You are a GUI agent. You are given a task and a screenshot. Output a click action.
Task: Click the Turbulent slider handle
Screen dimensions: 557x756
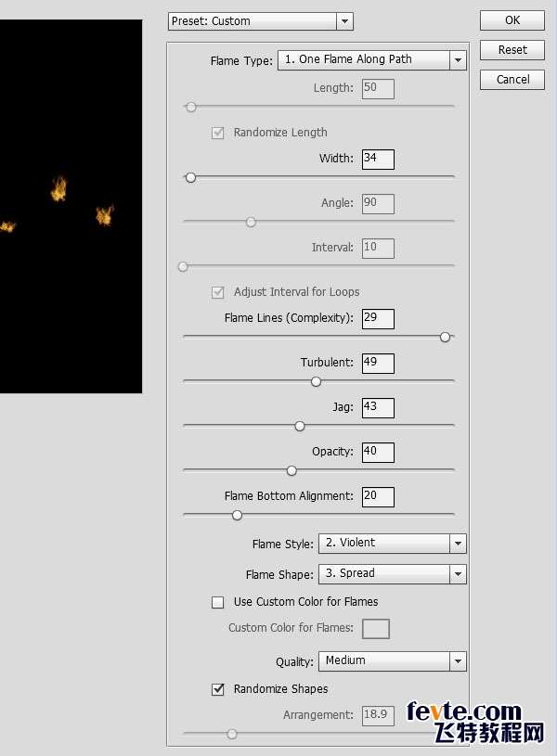(316, 381)
